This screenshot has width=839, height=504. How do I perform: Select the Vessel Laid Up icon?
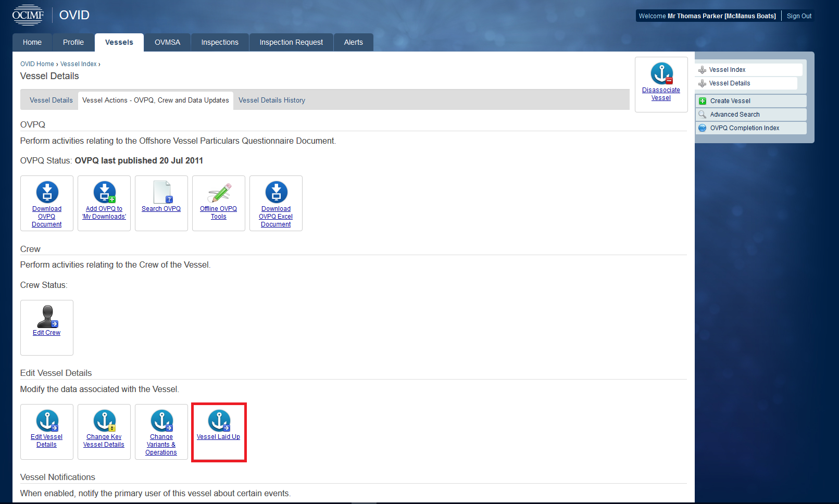(219, 421)
